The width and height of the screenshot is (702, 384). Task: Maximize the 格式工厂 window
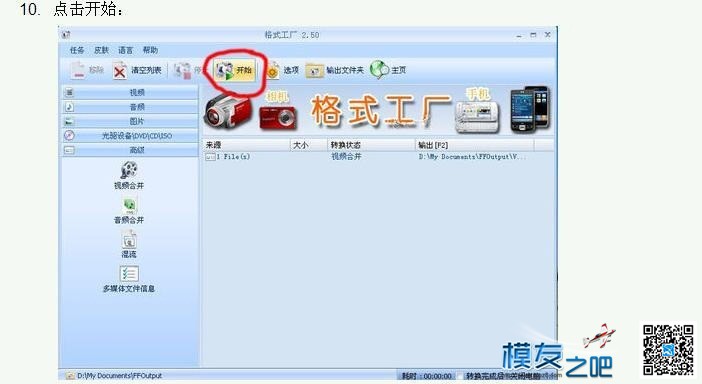coord(533,35)
